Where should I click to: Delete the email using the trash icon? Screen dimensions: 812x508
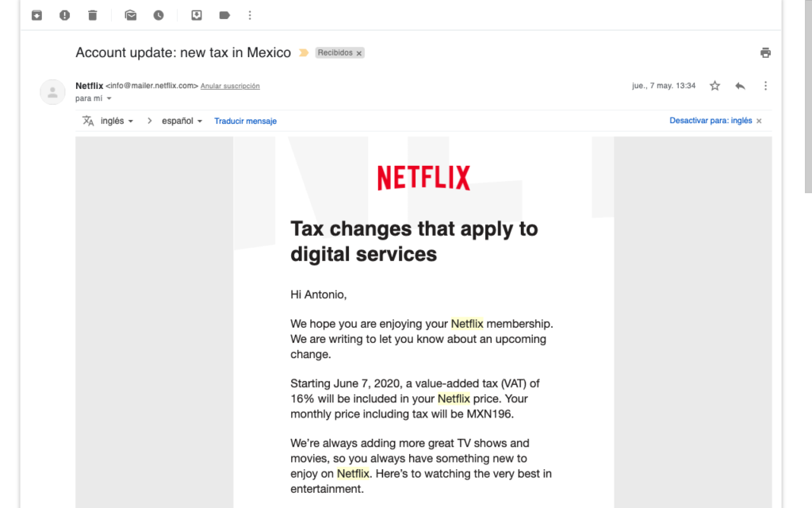coord(93,16)
